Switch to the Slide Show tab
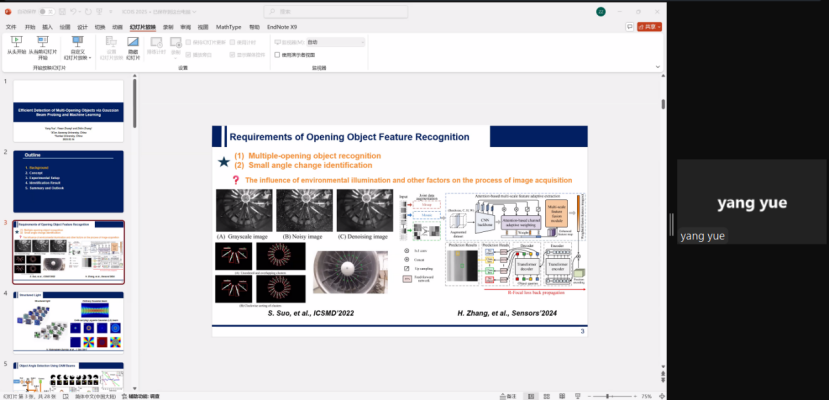This screenshot has width=830, height=401. coord(143,27)
